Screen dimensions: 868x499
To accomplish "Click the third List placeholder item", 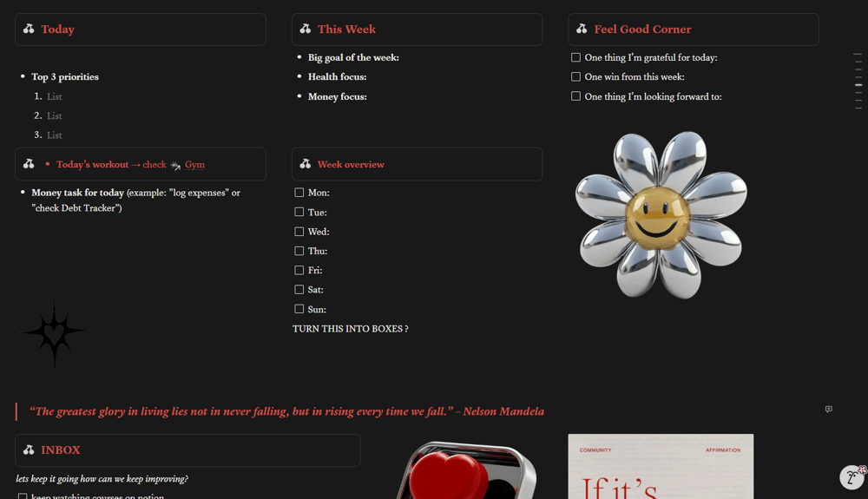I will pyautogui.click(x=54, y=135).
